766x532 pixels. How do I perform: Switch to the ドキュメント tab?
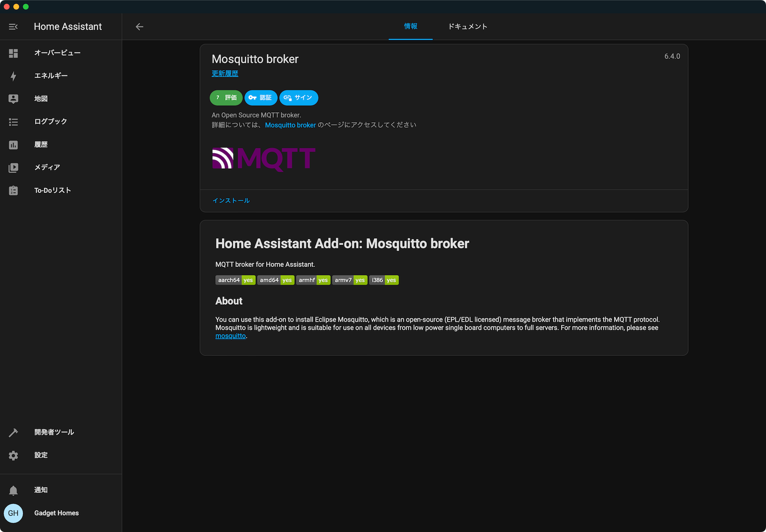[468, 27]
